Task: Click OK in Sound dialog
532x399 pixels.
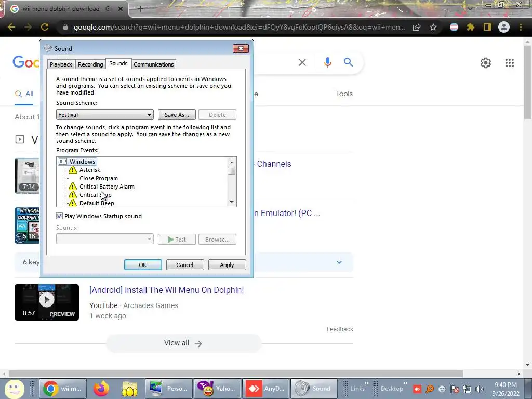Action: (x=143, y=264)
